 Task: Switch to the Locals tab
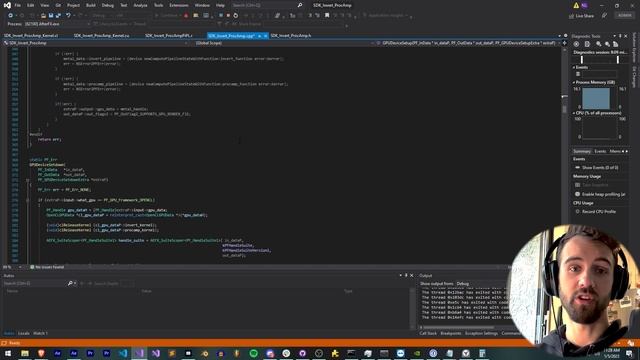[24, 333]
